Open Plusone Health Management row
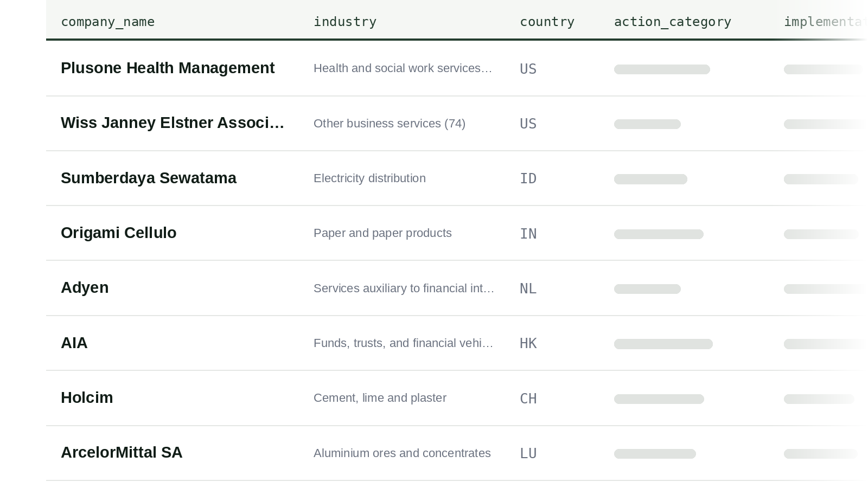 [x=457, y=68]
